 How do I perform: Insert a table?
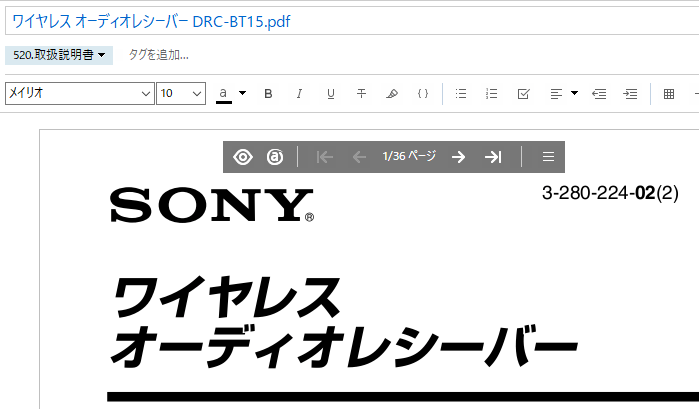[x=669, y=94]
